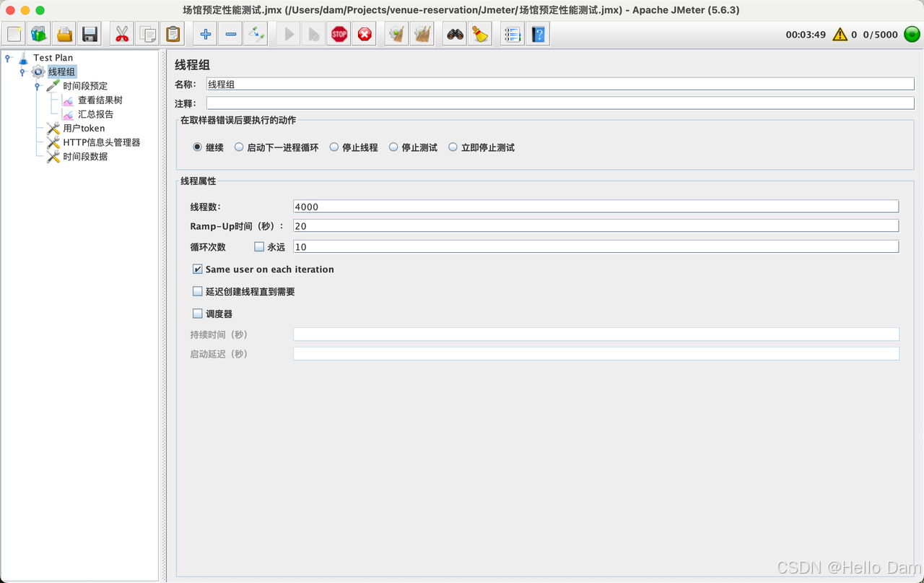
Task: Start the test with the play icon
Action: (289, 34)
